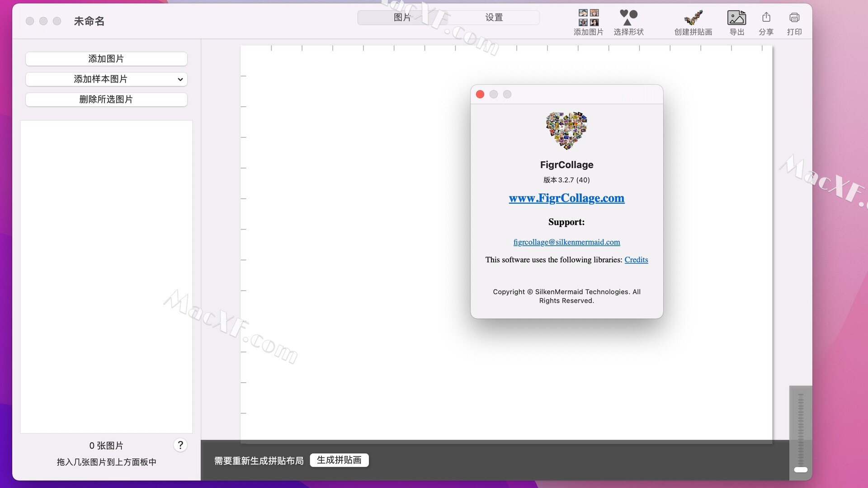Viewport: 868px width, 488px height.
Task: Click the 需要重新生成拼贴布局 status text
Action: click(259, 460)
